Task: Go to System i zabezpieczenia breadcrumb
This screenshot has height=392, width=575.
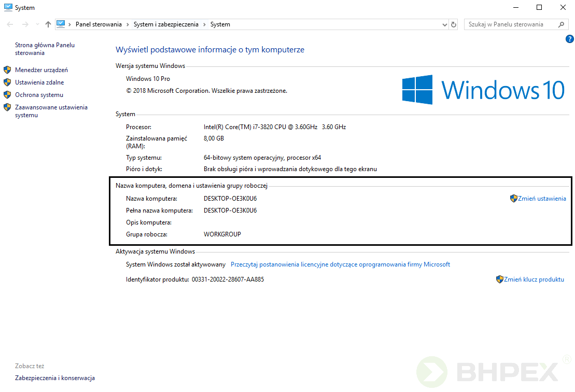Action: [166, 24]
